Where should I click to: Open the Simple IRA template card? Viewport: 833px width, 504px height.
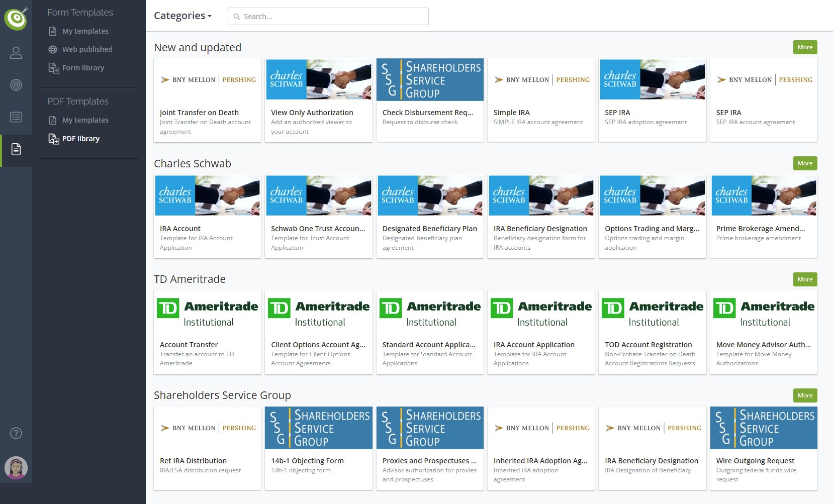coord(541,100)
